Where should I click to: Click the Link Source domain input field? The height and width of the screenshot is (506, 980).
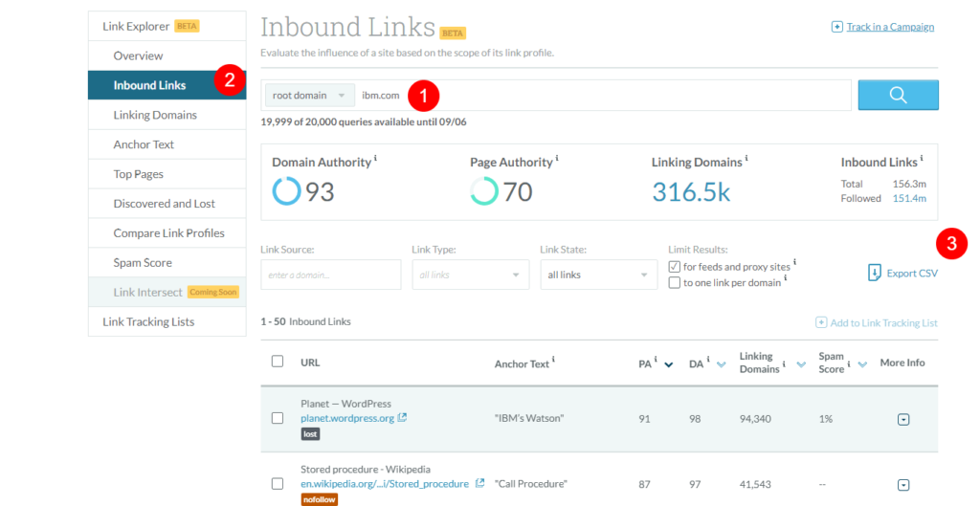[330, 275]
